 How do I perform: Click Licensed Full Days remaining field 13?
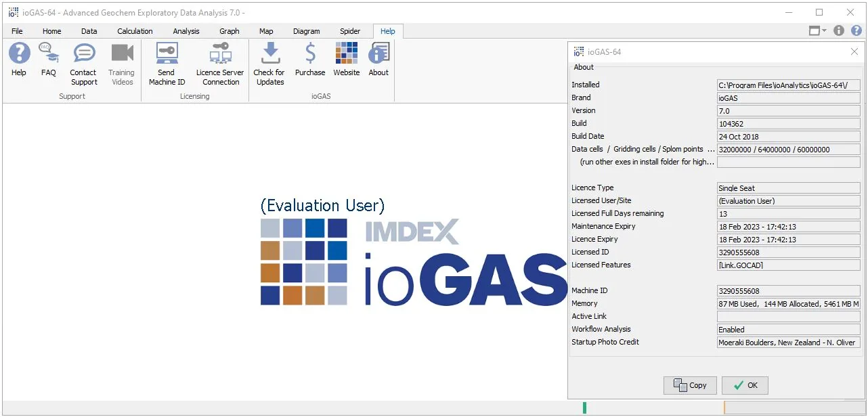tap(789, 214)
